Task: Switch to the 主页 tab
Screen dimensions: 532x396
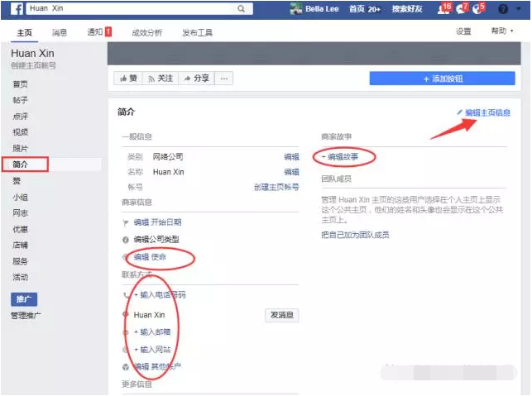Action: click(25, 32)
